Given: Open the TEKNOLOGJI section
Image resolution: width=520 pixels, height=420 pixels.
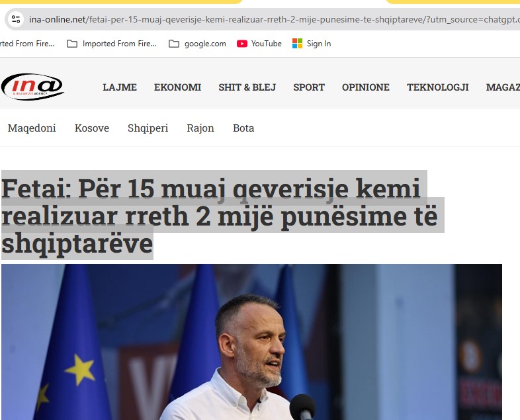Looking at the screenshot, I should point(438,87).
